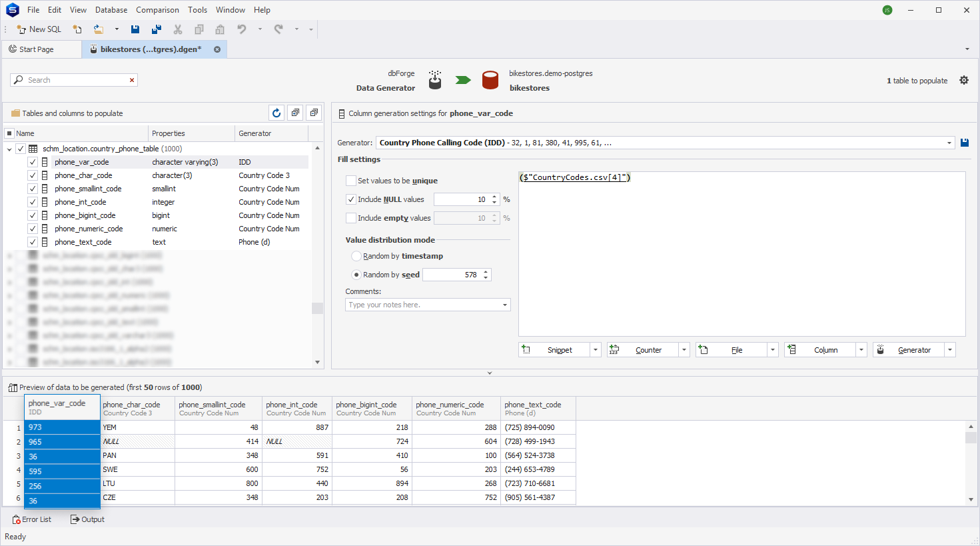This screenshot has width=980, height=546.
Task: Click the expand all tables icon
Action: [x=295, y=113]
